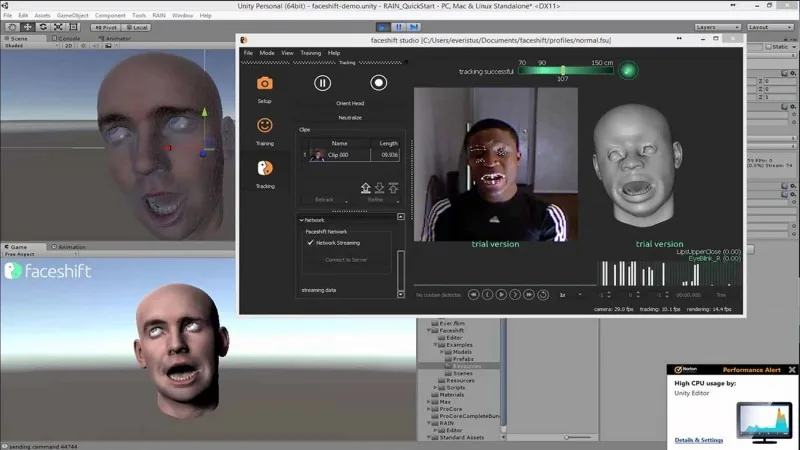Click the green tracking status indicator
The width and height of the screenshot is (800, 450).
click(628, 70)
